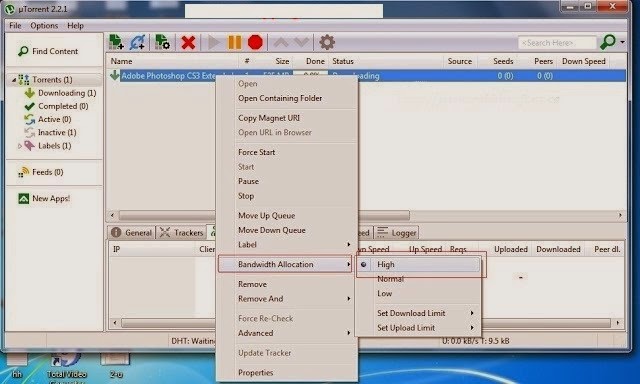Click the Create New Torrent icon
Image resolution: width=640 pixels, height=384 pixels.
click(162, 42)
